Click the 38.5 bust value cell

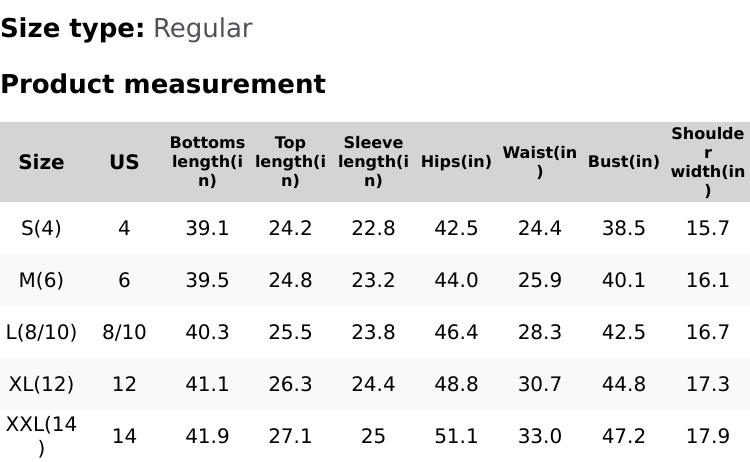point(624,228)
